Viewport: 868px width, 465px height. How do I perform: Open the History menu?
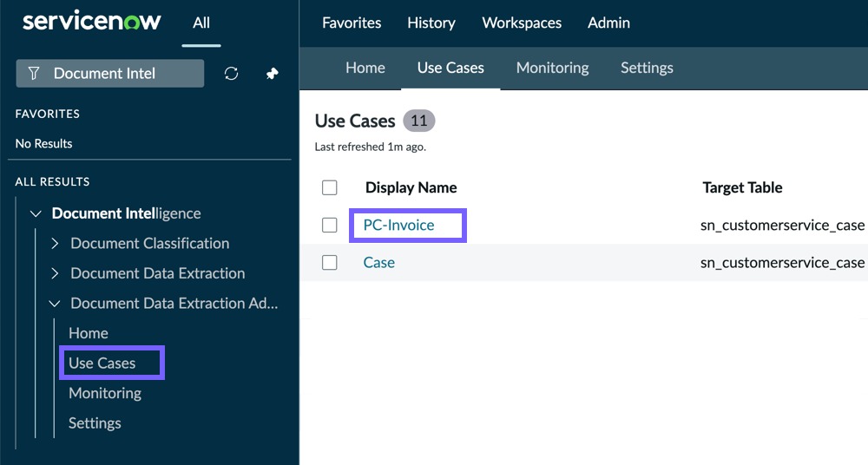pos(431,23)
